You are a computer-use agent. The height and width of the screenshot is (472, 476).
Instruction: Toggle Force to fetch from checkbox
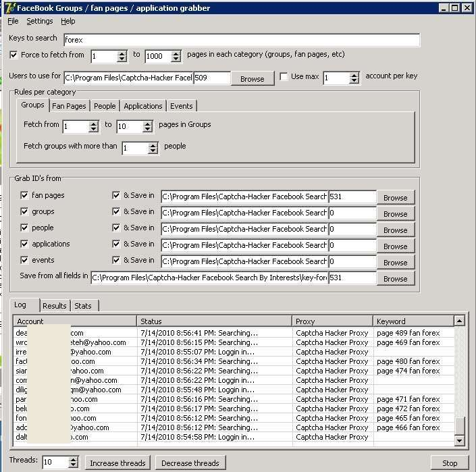coord(14,55)
